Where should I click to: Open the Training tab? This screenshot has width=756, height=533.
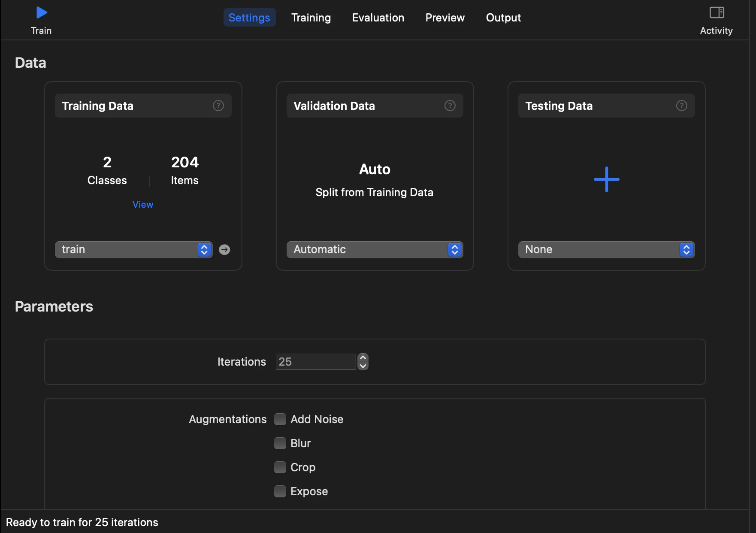(x=311, y=18)
